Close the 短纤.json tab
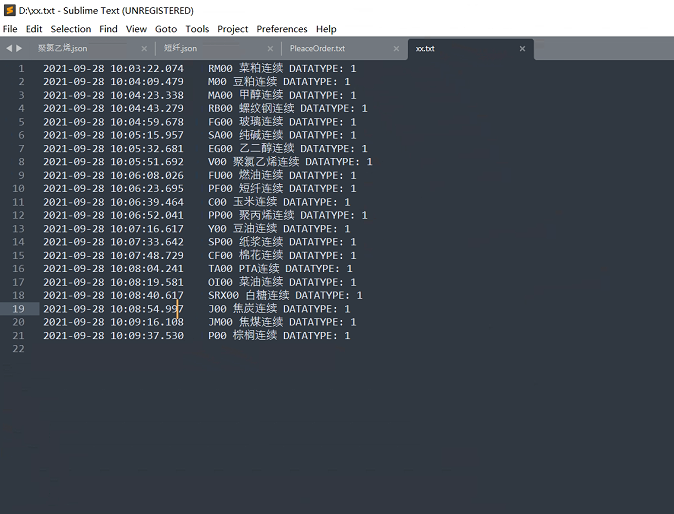 270,49
